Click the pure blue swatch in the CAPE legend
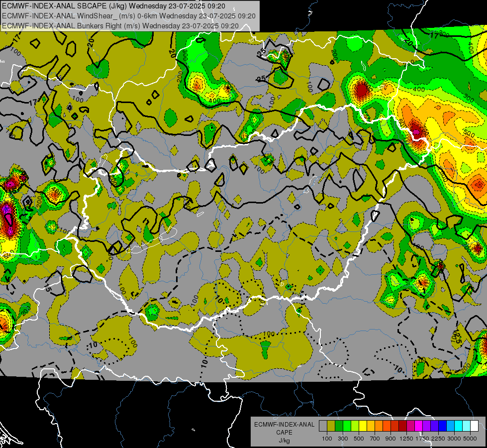 [x=443, y=426]
